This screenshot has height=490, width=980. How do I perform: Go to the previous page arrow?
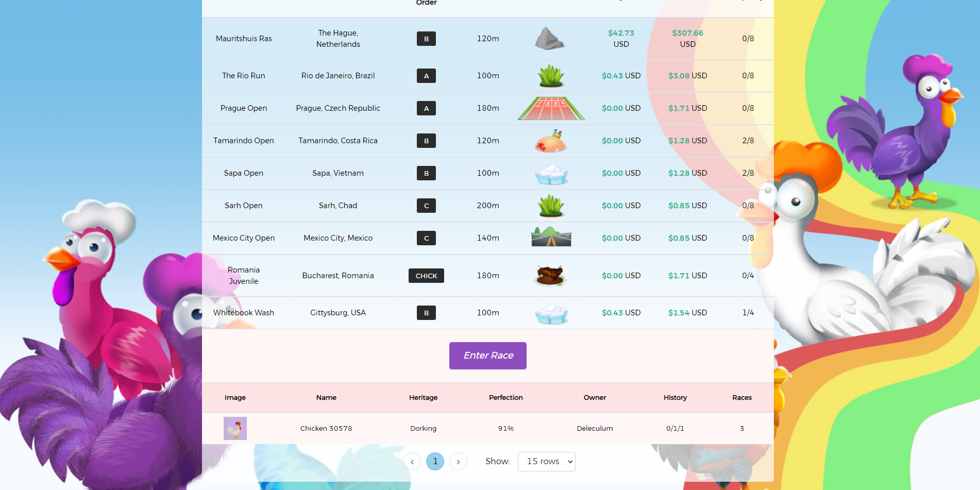tap(412, 462)
